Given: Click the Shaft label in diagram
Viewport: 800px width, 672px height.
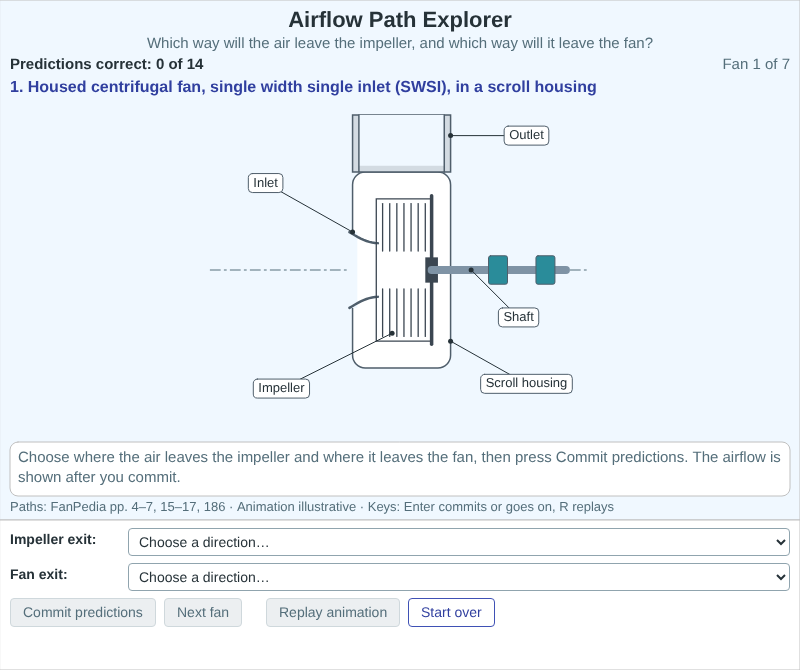Looking at the screenshot, I should 518,317.
